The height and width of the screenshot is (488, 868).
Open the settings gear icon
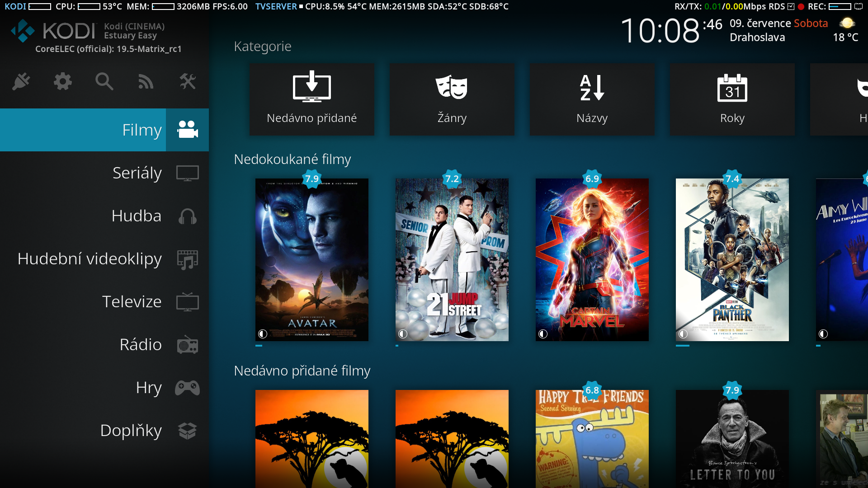tap(63, 82)
